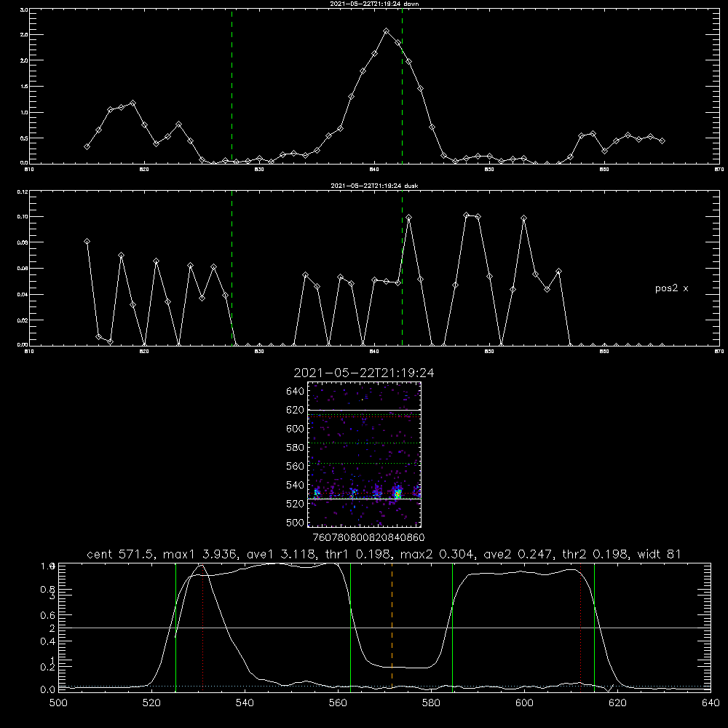
Task: Click the first data point of the dawn curve
Action: click(87, 146)
